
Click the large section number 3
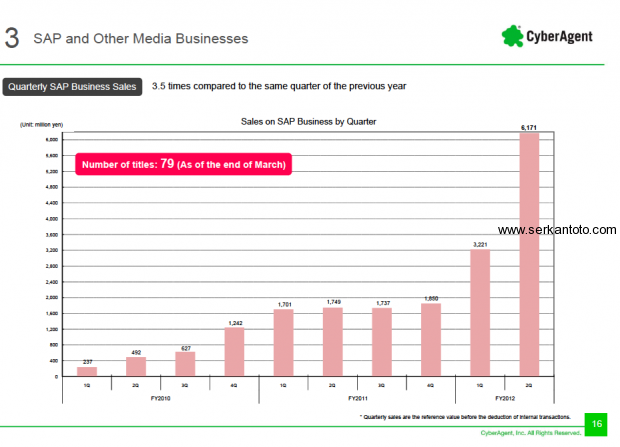[x=12, y=38]
